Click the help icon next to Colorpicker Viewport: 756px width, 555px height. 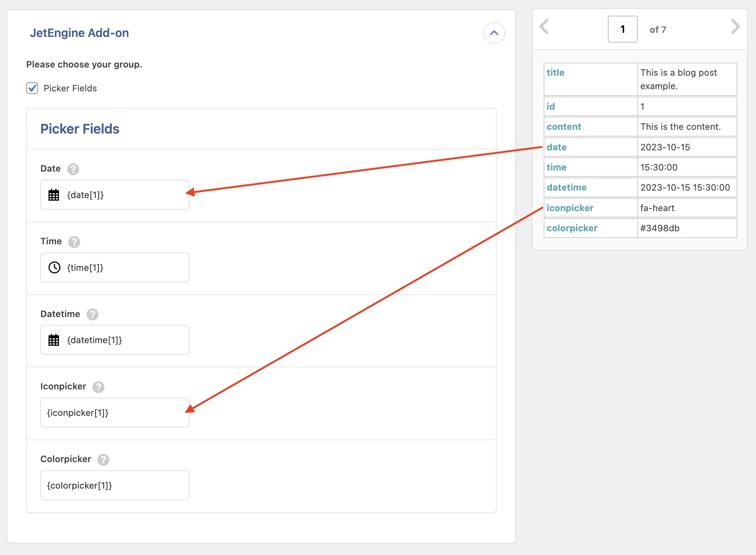(x=103, y=460)
